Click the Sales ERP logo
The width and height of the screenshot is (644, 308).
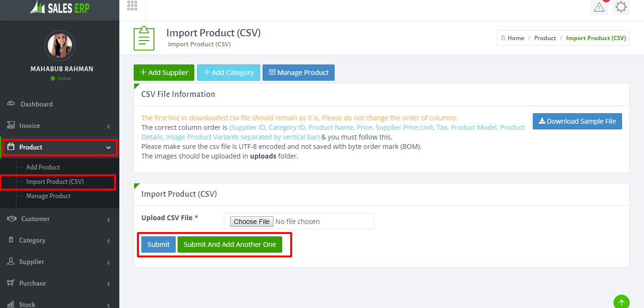point(60,8)
